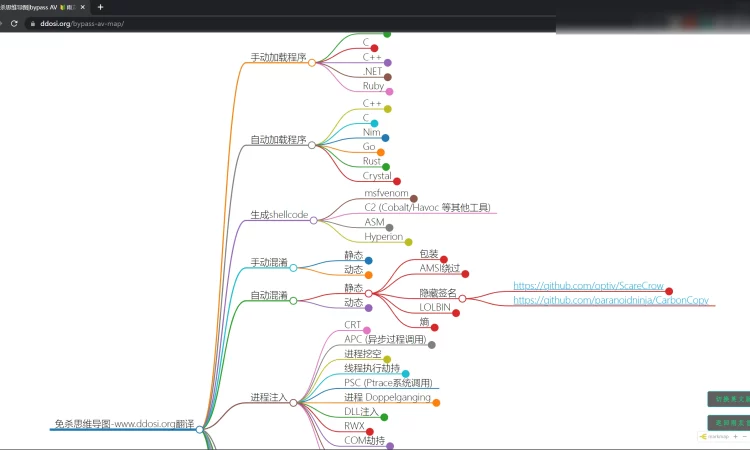Expand the olive dot next to 进程挖空

click(x=387, y=359)
